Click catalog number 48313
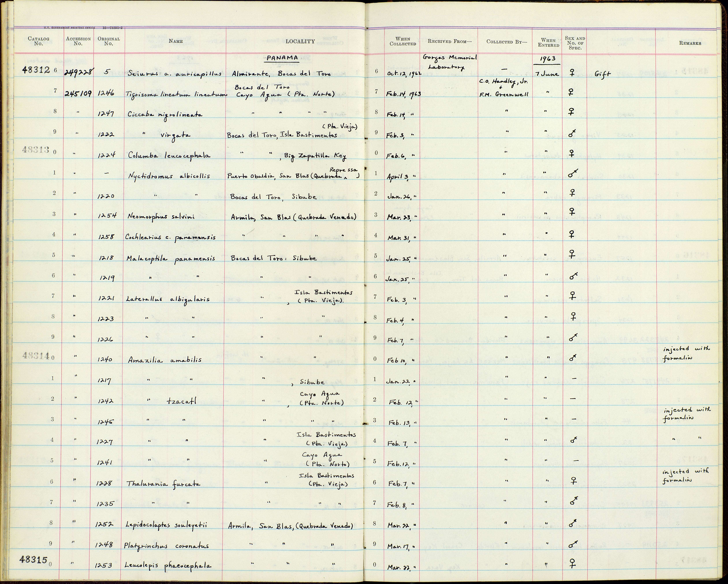 click(36, 150)
